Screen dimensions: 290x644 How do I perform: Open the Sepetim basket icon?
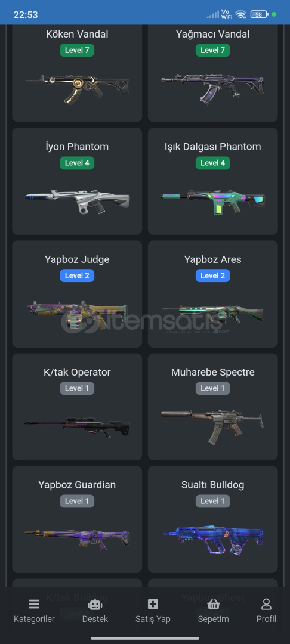pyautogui.click(x=213, y=604)
